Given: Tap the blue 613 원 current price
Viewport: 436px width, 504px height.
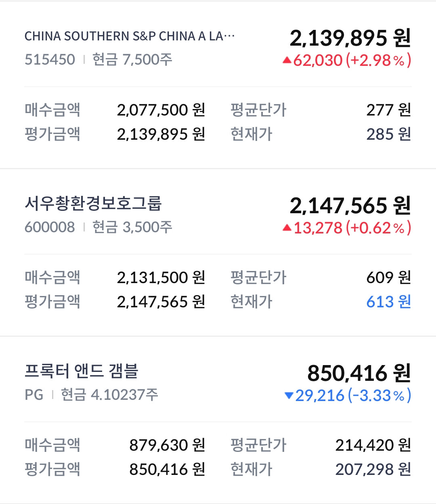Looking at the screenshot, I should [x=388, y=302].
